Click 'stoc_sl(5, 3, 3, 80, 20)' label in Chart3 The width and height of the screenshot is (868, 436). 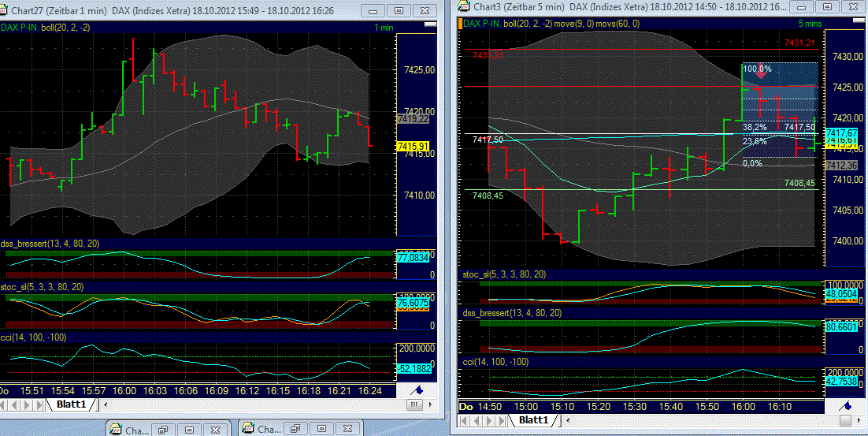504,274
